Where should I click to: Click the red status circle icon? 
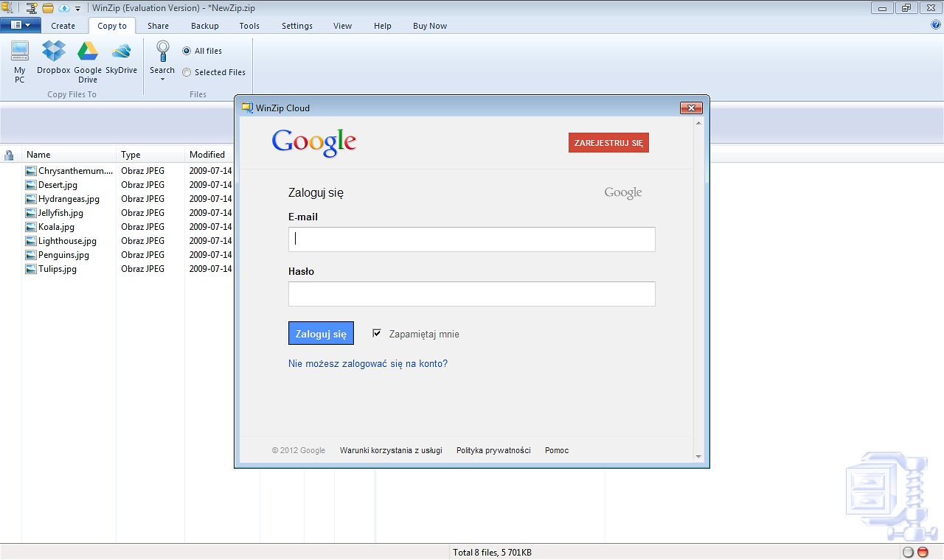tap(923, 553)
